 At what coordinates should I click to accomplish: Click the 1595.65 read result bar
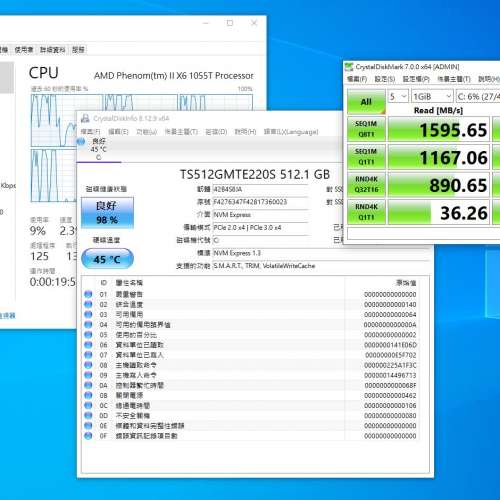439,129
